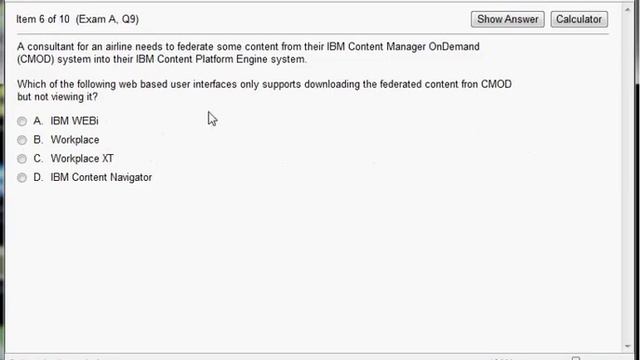Click the 'Workplace XT' answer text
The height and width of the screenshot is (360, 640).
click(82, 158)
